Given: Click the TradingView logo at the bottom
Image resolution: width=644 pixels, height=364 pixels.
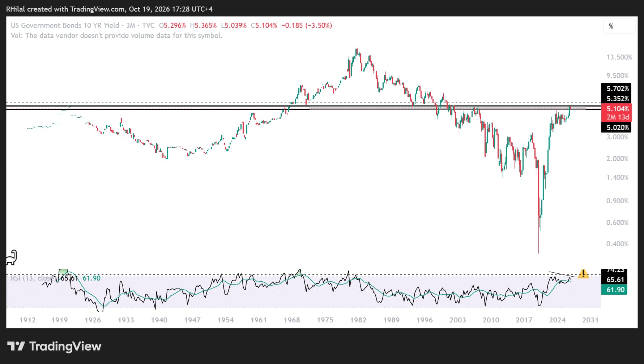Looking at the screenshot, I should 54,346.
